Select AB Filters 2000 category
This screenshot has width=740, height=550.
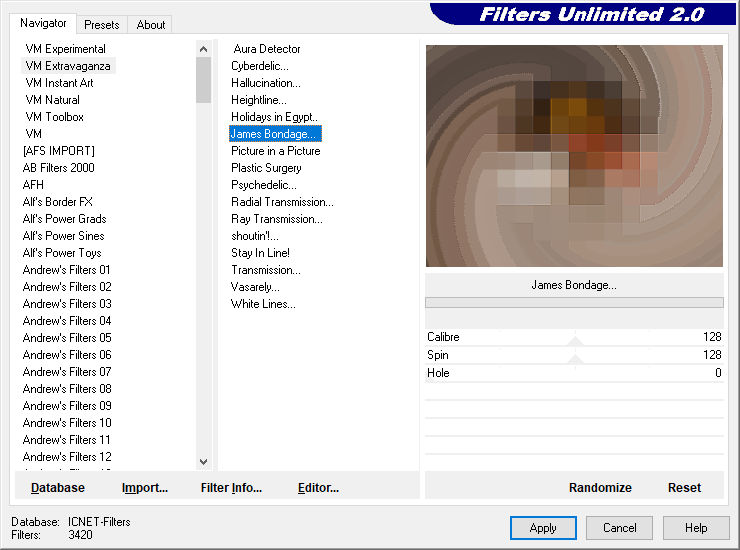point(59,168)
